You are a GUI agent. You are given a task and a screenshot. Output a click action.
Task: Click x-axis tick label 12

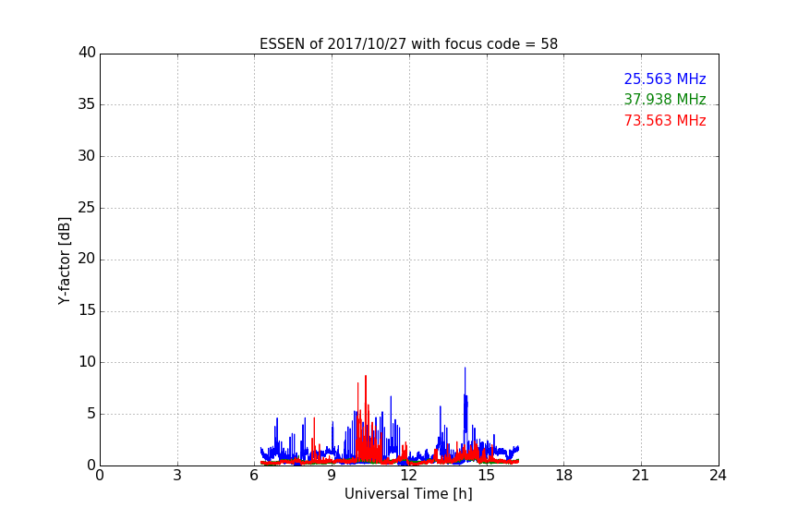[x=409, y=476]
